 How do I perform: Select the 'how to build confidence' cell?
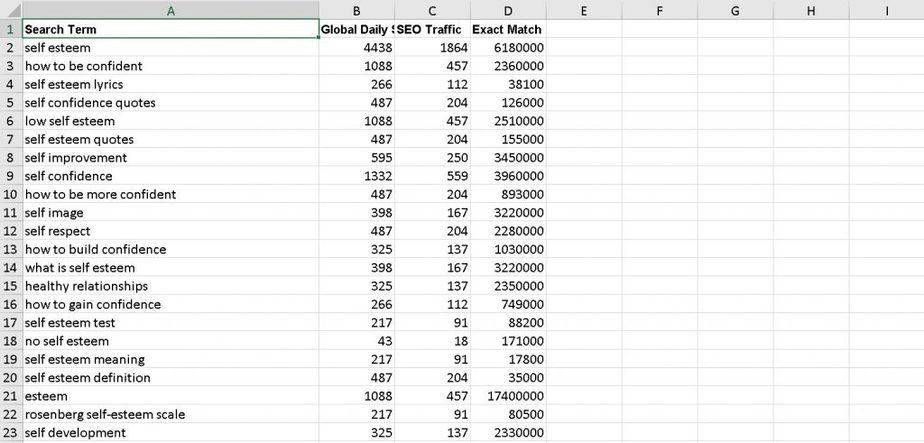click(x=170, y=249)
